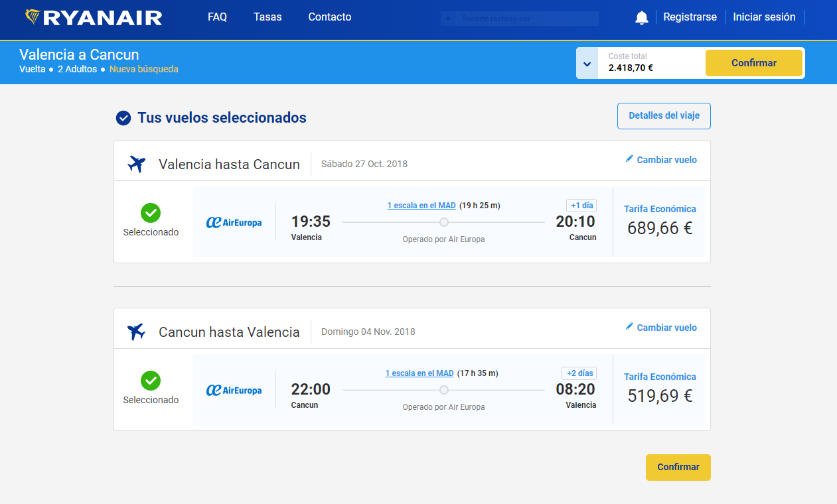Click the 20:10 arrival time
The height and width of the screenshot is (504, 837).
coord(575,221)
